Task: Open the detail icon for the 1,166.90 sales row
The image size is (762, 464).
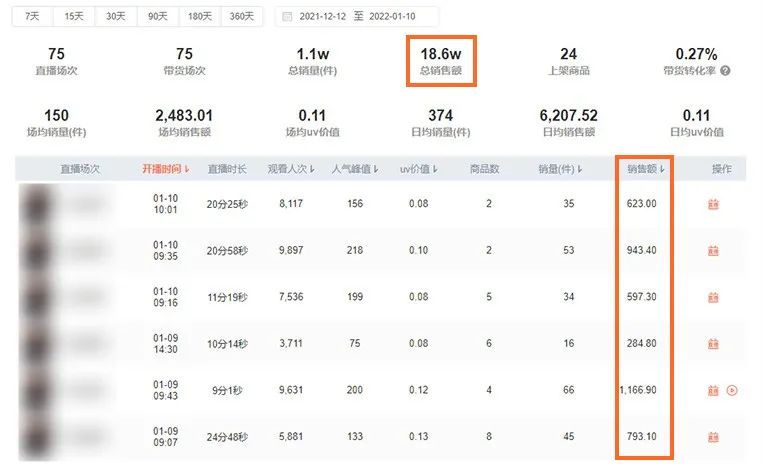Action: pos(713,390)
